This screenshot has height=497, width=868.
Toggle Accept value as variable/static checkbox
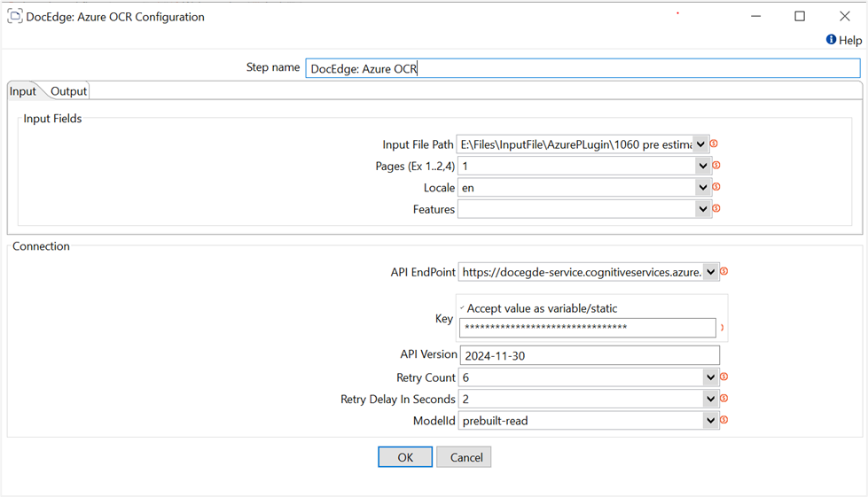pos(462,308)
